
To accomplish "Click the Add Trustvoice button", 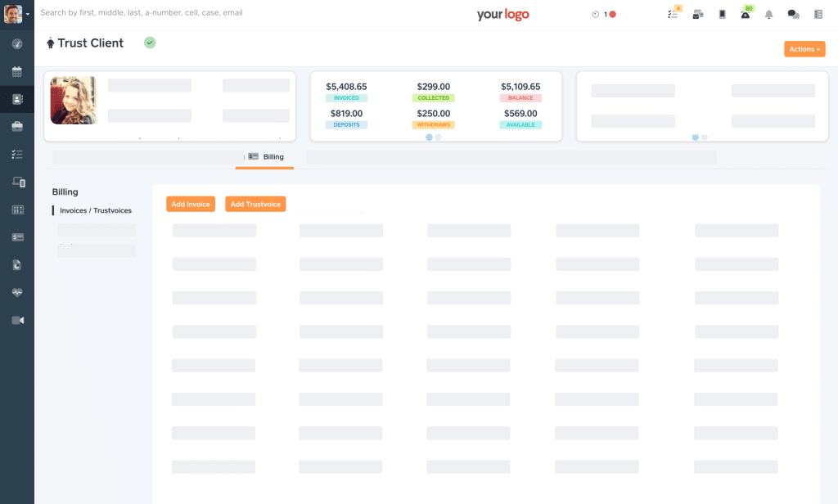I will point(255,204).
